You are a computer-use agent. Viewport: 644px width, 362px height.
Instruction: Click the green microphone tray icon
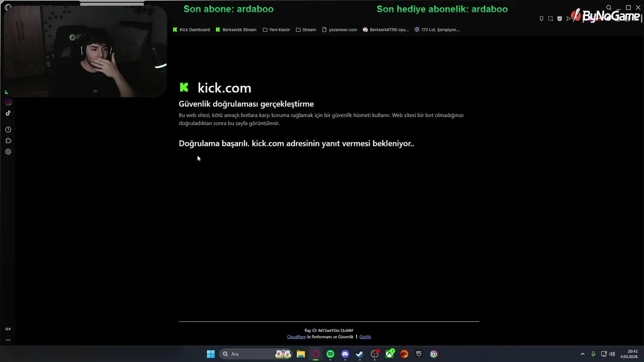pyautogui.click(x=593, y=354)
